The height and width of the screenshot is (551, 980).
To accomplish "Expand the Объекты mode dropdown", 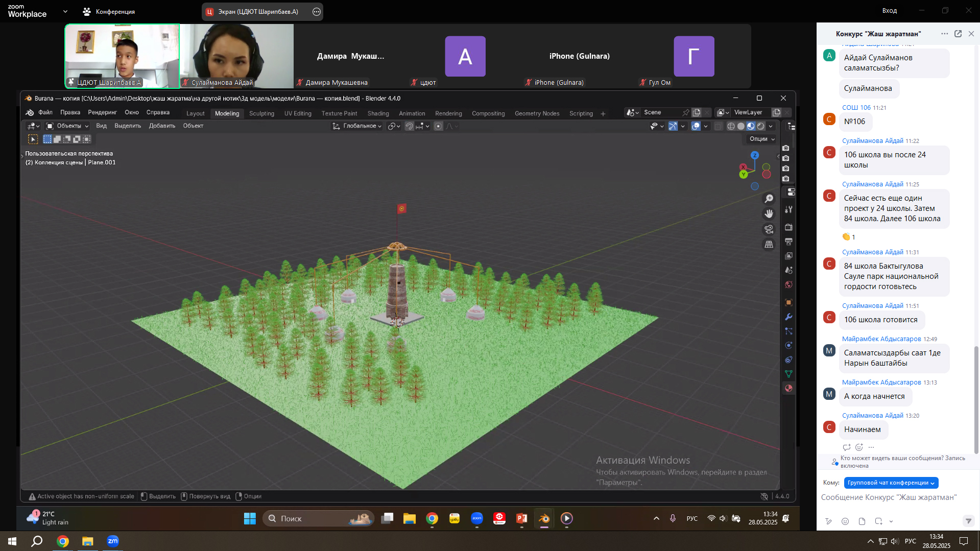I will coord(68,126).
